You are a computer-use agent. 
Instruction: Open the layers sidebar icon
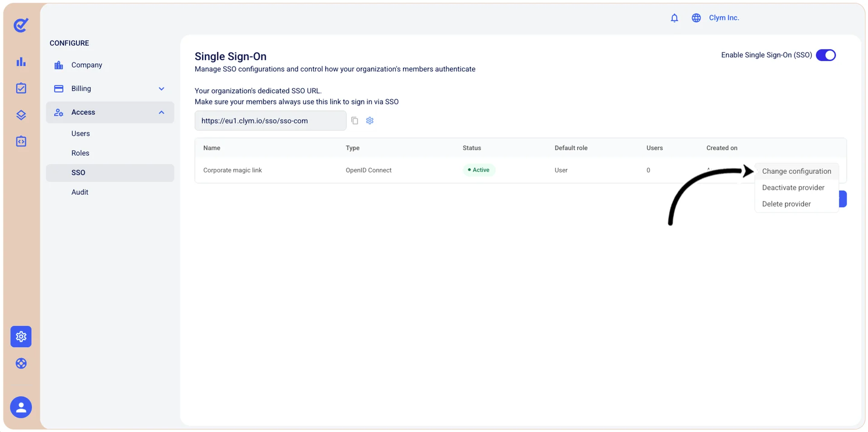pos(21,115)
